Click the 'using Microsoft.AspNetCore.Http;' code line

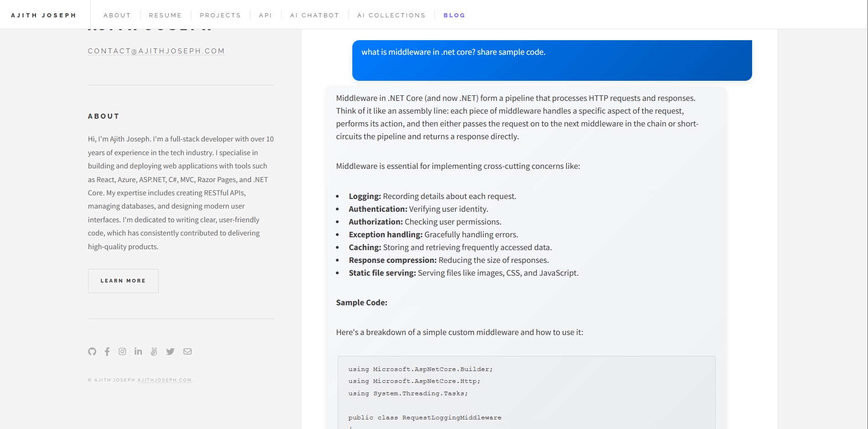click(x=414, y=381)
